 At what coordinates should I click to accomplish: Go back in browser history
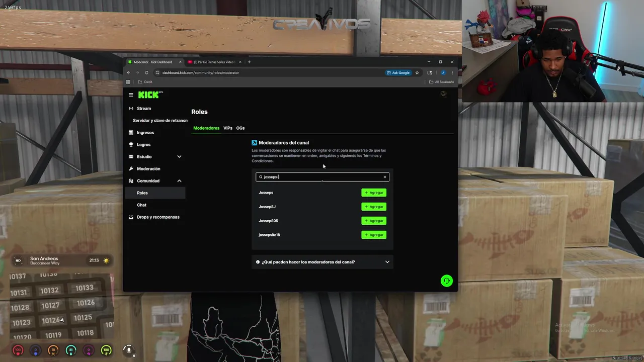[x=128, y=72]
